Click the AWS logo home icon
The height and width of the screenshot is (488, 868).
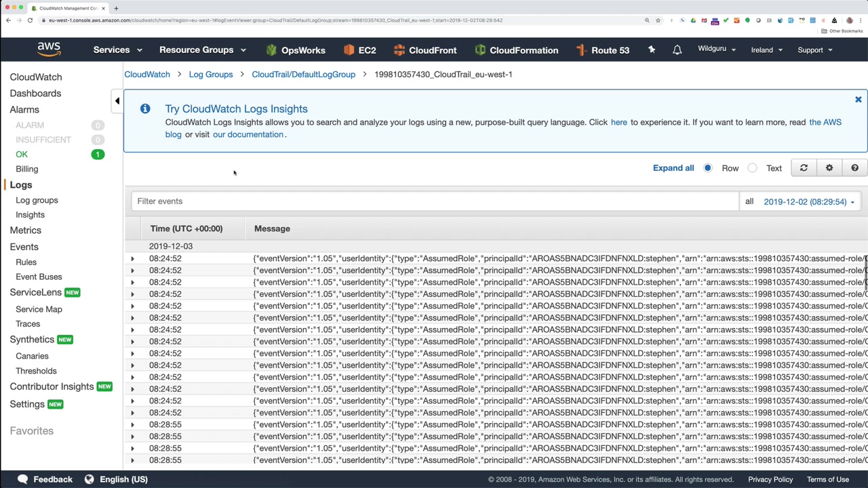point(49,49)
